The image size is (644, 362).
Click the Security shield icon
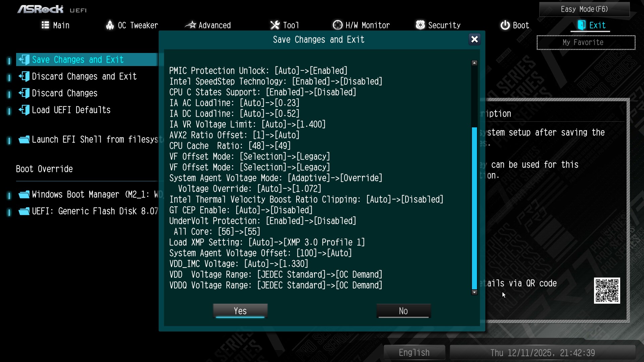[420, 25]
